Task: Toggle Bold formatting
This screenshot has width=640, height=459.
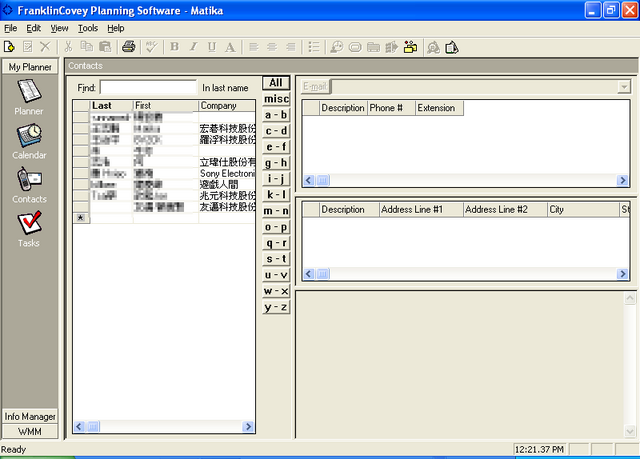Action: pos(175,47)
